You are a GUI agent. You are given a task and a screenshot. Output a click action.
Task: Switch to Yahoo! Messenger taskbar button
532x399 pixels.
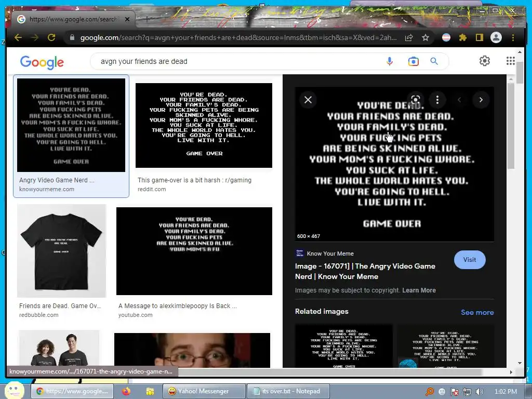pyautogui.click(x=204, y=391)
